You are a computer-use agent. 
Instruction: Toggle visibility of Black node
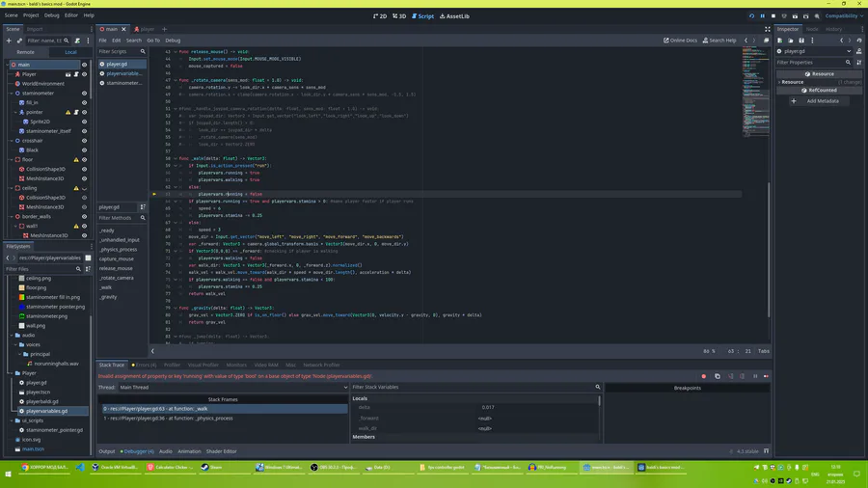click(84, 149)
